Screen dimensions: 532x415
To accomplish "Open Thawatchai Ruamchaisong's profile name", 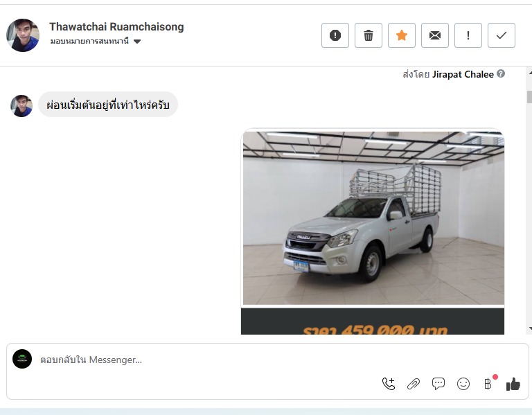I will 116,26.
